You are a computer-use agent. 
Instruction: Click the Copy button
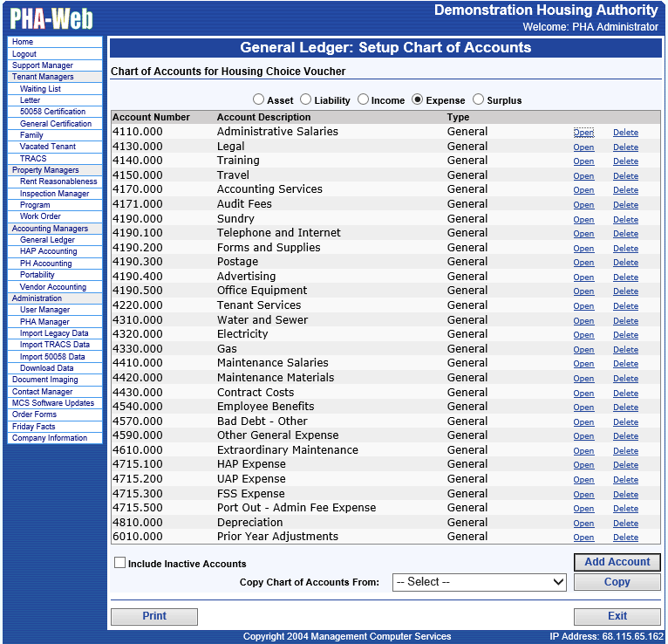pyautogui.click(x=617, y=582)
